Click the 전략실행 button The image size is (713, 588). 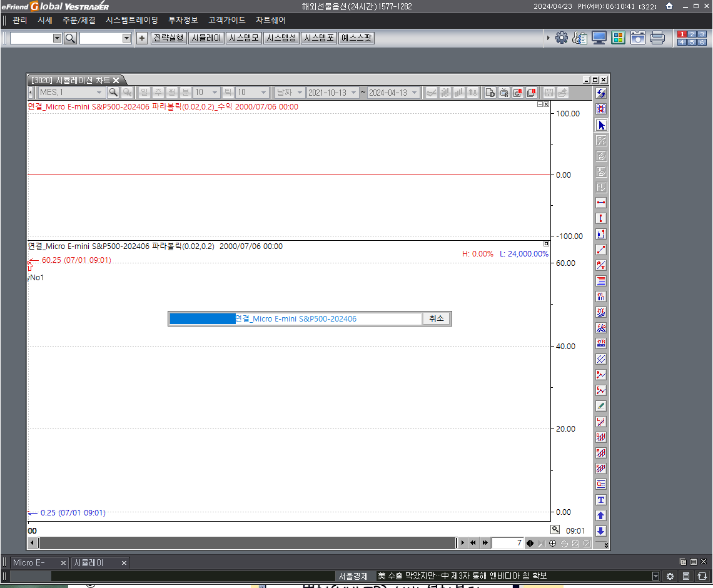click(169, 38)
